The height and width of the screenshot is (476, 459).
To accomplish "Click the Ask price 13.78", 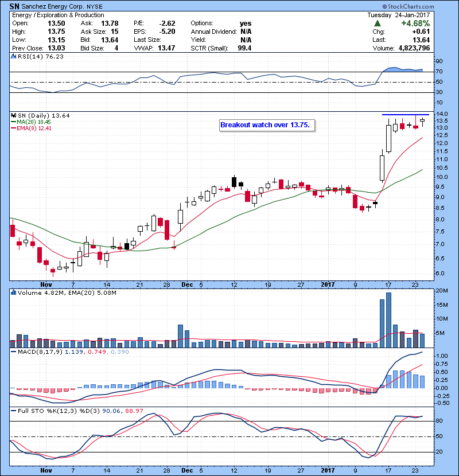I will pos(110,24).
